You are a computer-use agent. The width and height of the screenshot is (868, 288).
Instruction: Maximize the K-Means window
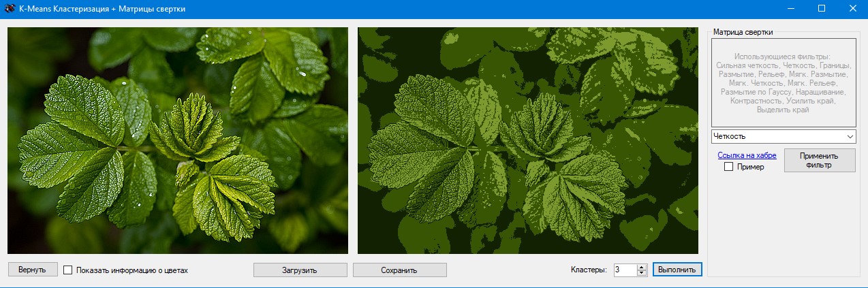822,9
